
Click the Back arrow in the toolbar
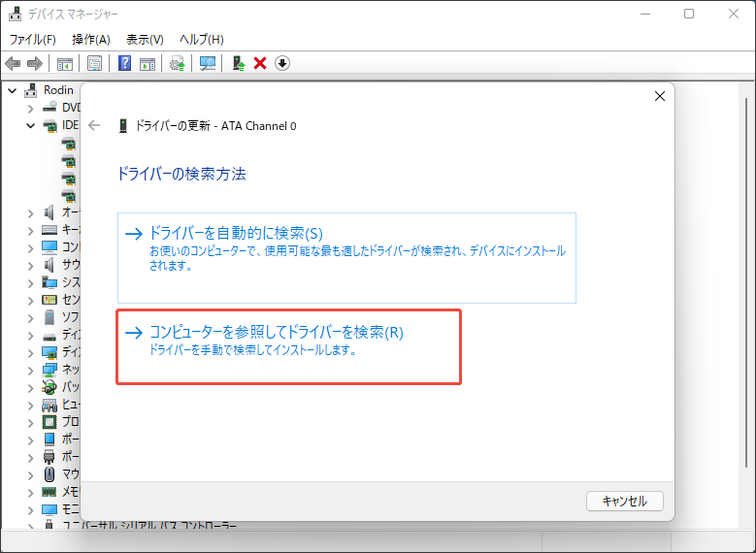pos(13,63)
